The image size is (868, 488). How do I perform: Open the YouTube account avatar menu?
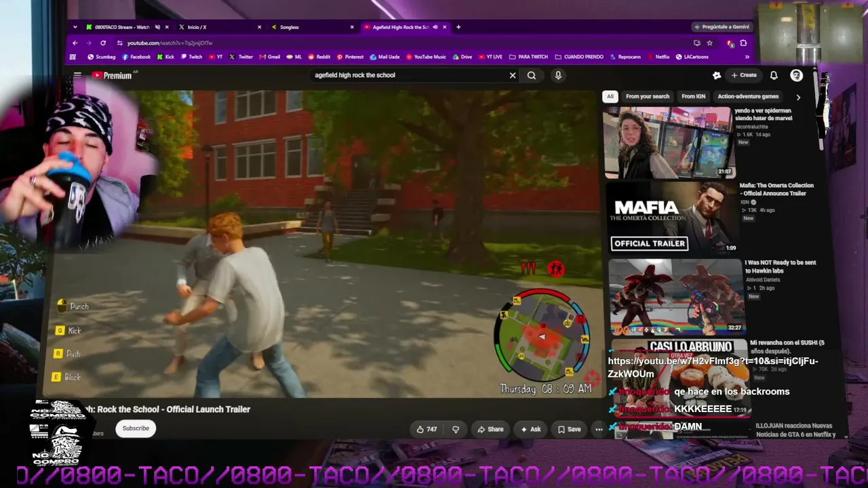797,75
